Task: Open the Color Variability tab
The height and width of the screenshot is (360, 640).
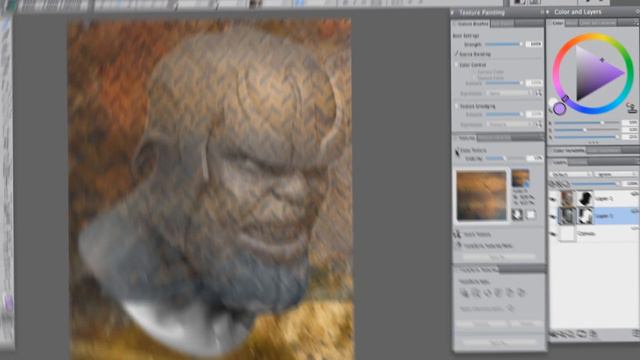Action: click(x=568, y=151)
